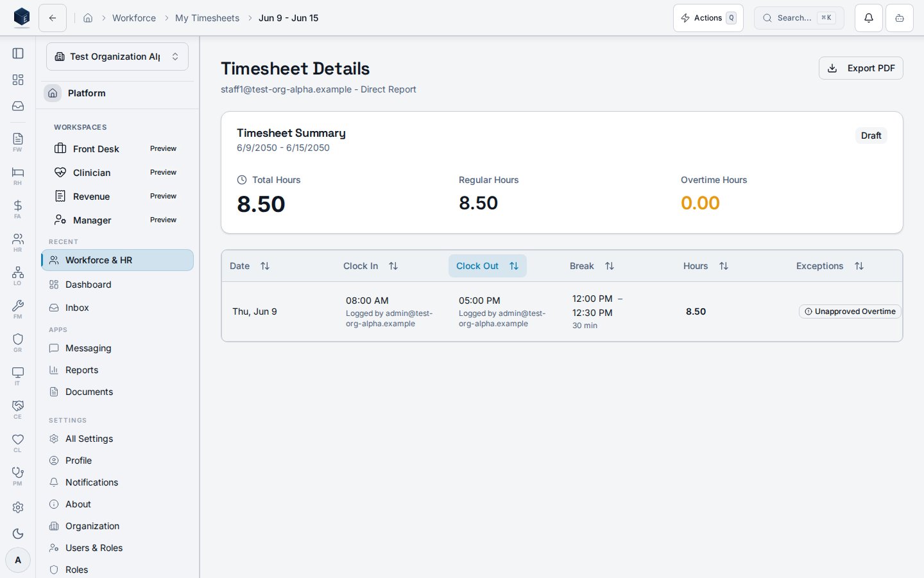Click the back arrow button
This screenshot has height=578, width=924.
[x=53, y=18]
